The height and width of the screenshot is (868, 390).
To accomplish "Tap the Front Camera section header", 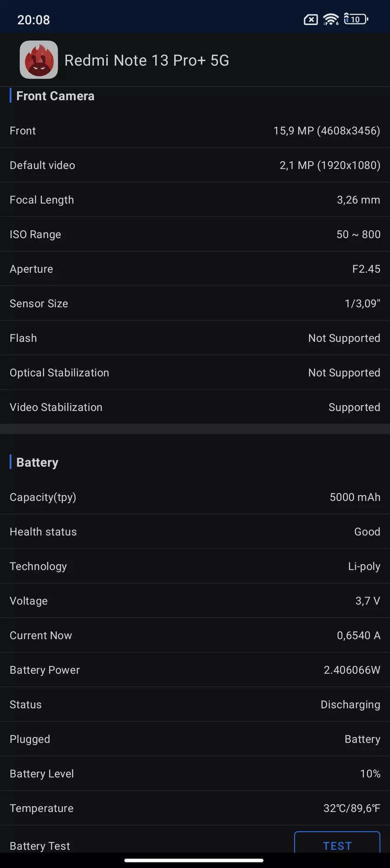I will [55, 96].
